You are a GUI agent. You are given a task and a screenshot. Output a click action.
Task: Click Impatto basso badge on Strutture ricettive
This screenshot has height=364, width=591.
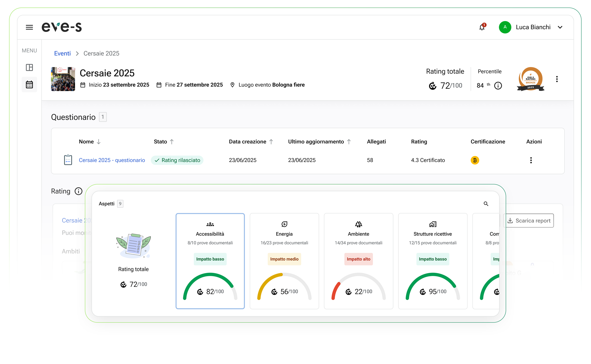433,259
